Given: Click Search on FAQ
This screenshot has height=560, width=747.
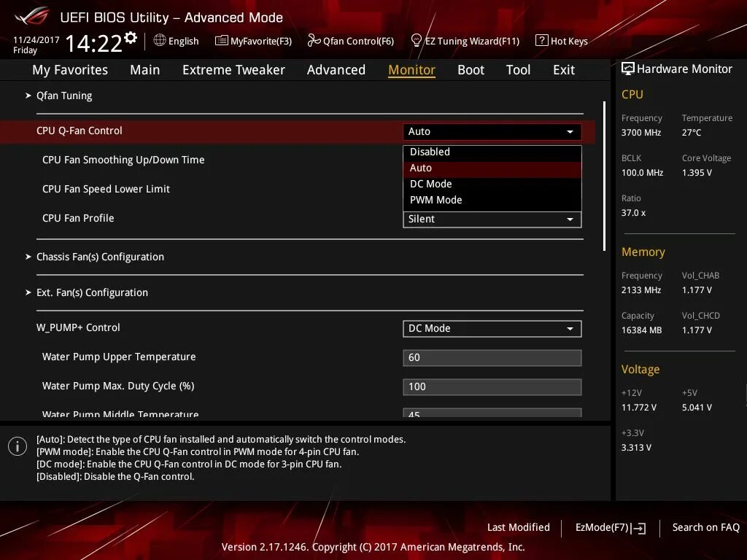Looking at the screenshot, I should (705, 527).
